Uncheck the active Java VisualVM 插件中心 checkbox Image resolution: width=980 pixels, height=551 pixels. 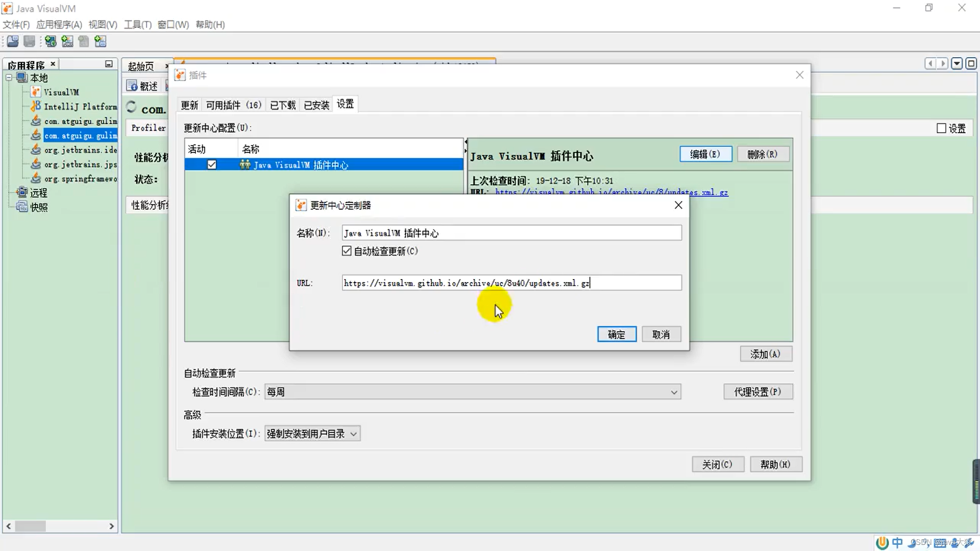212,165
